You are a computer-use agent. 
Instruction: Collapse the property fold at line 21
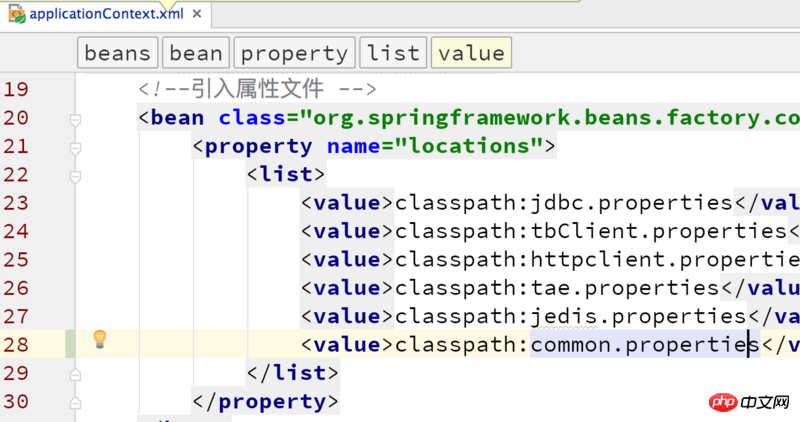pos(76,148)
